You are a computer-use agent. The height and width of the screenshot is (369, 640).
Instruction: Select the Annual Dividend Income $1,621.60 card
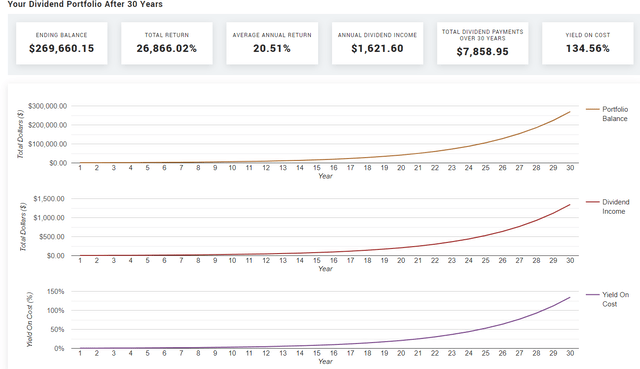pos(378,43)
